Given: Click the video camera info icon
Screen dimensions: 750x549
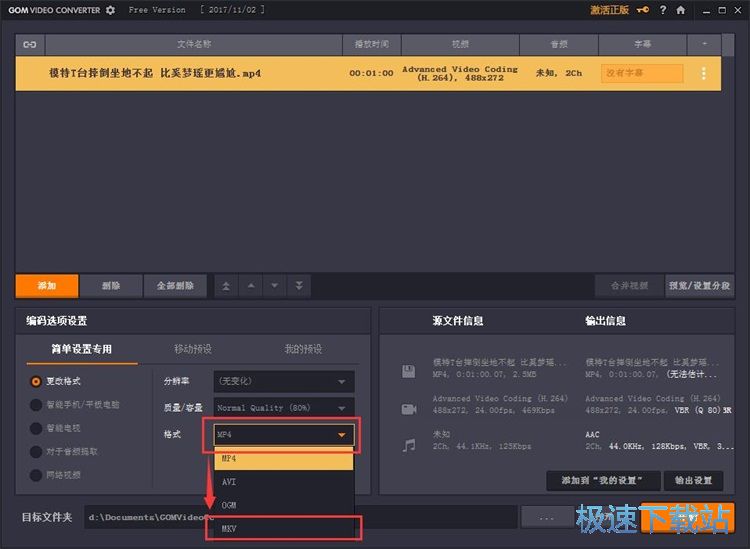Looking at the screenshot, I should pos(408,409).
